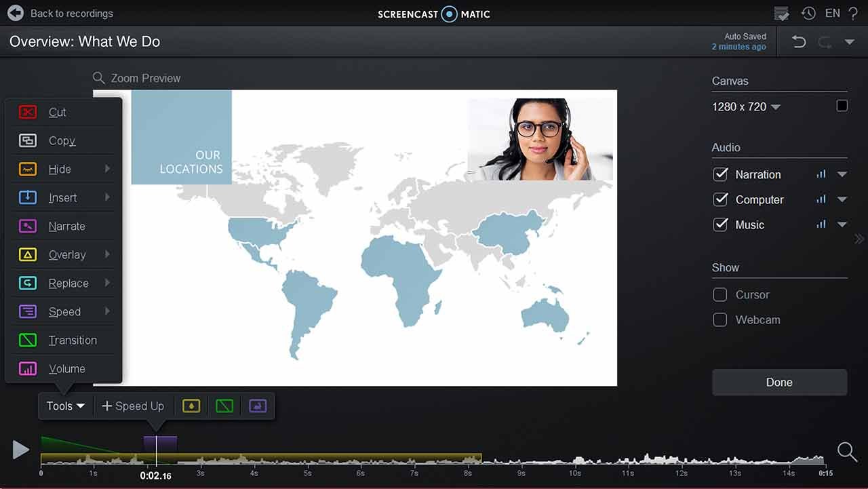Expand the Insert submenu arrow
Viewport: 868px width, 489px height.
107,197
